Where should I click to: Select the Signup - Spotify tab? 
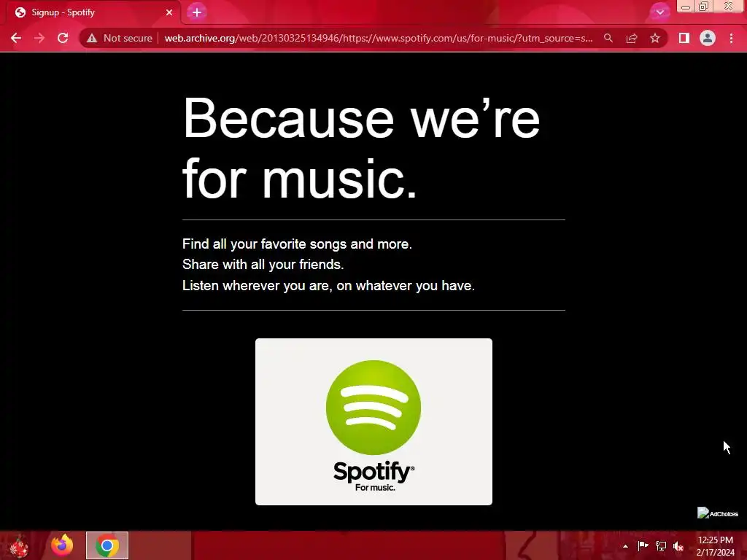pos(93,12)
